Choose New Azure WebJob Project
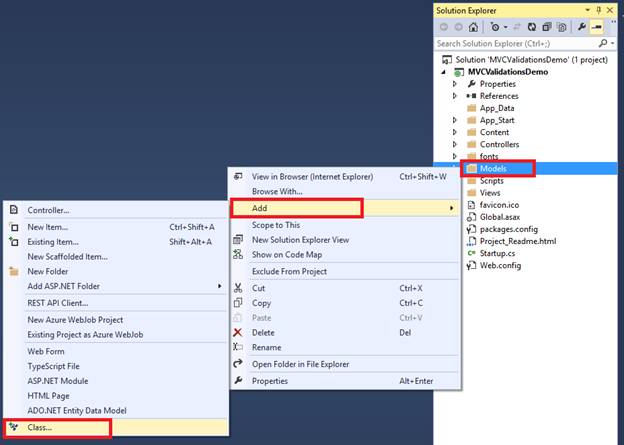Screen dimensions: 624x445 tap(116, 320)
